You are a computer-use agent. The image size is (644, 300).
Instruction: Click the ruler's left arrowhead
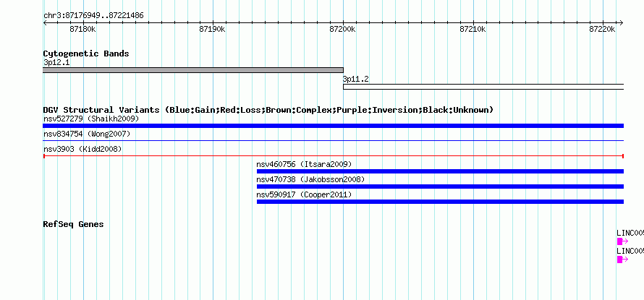coord(45,22)
